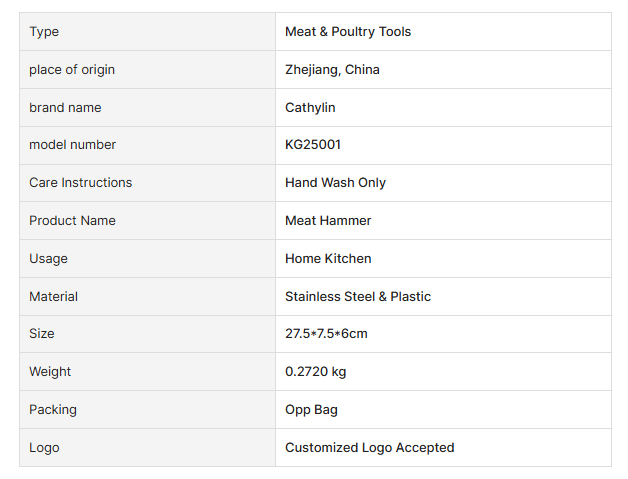
Task: Select the weight value '0.2720 kg'
Action: (315, 372)
